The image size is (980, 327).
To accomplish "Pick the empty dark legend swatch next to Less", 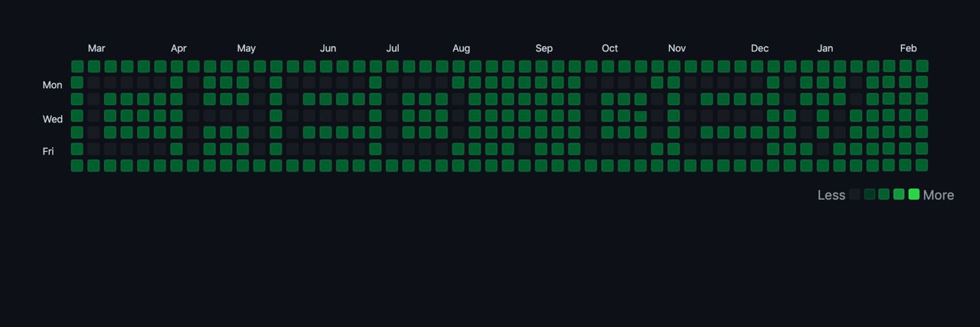I will point(855,195).
